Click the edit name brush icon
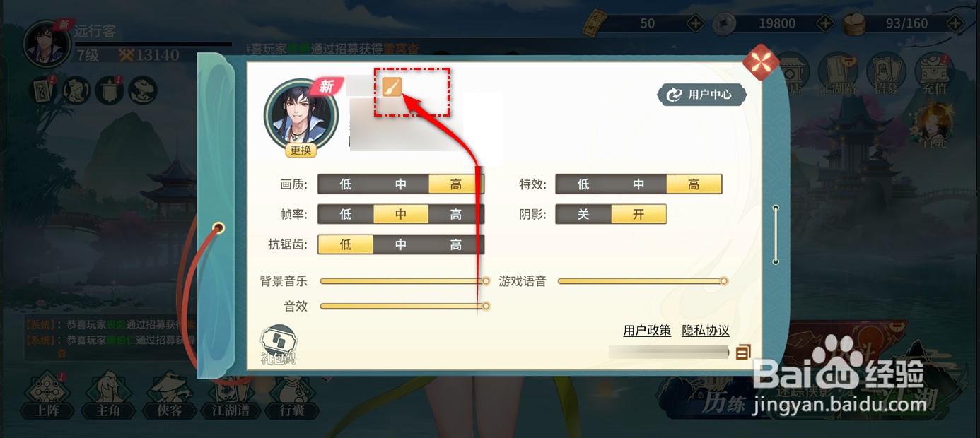Image resolution: width=980 pixels, height=438 pixels. pyautogui.click(x=392, y=87)
